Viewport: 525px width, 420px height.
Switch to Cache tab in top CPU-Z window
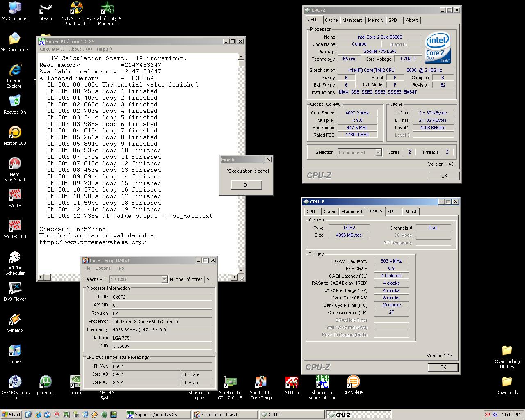[x=331, y=20]
